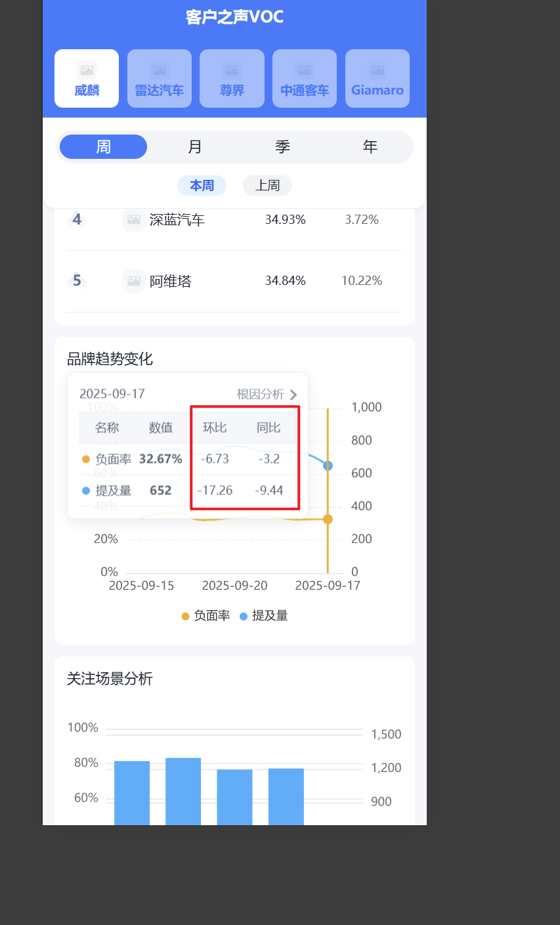This screenshot has width=560, height=925.
Task: Click the blue 提及量 data point on chart
Action: point(328,465)
